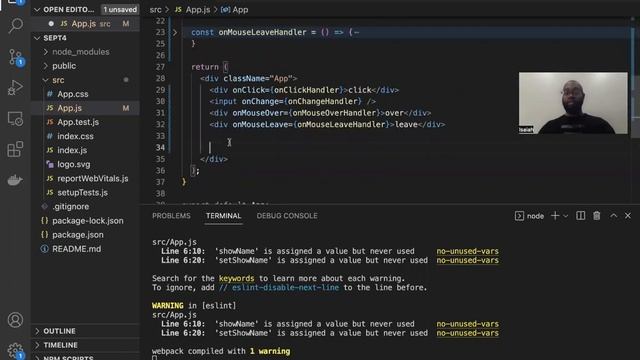
Task: Open the Search view in activity bar
Action: point(16,26)
